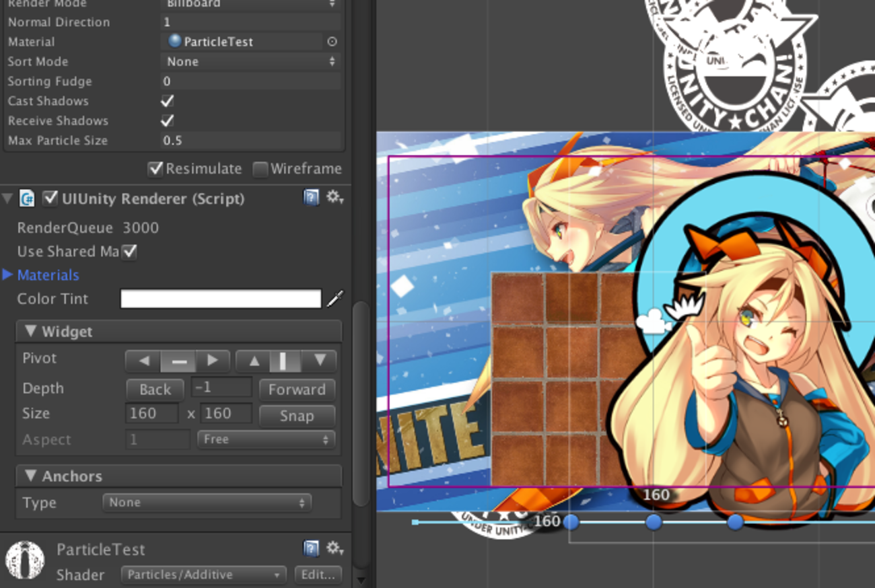Click the ParticleTest material name header
Screen dimensions: 875x588
[101, 550]
